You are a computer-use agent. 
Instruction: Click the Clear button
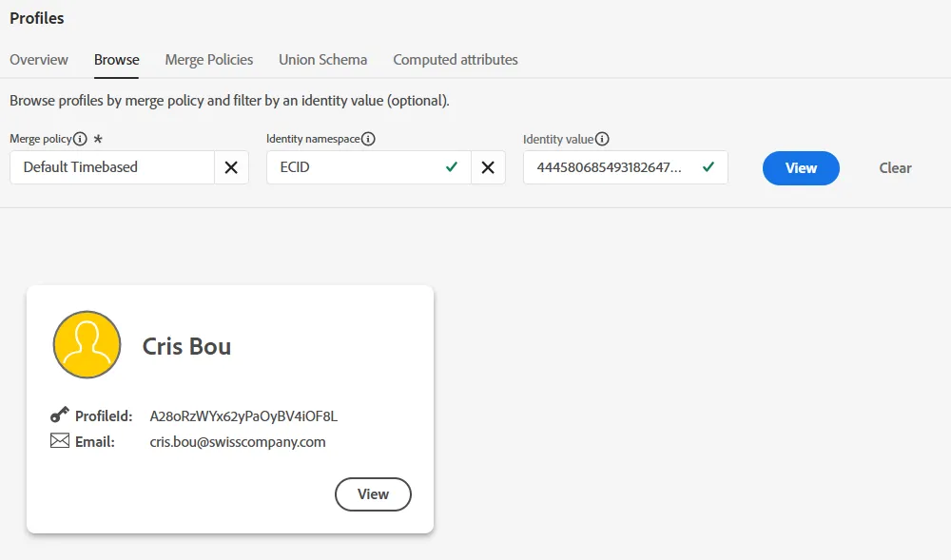tap(895, 168)
